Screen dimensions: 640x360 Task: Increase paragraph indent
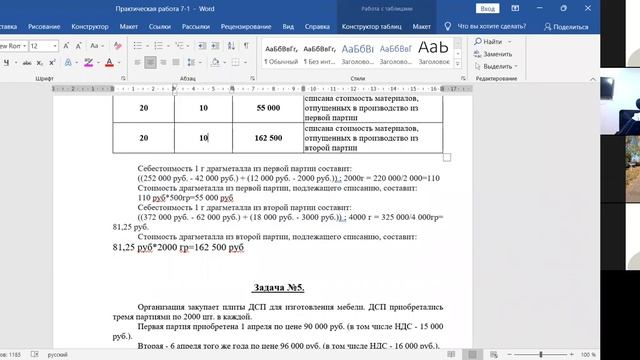click(x=215, y=46)
